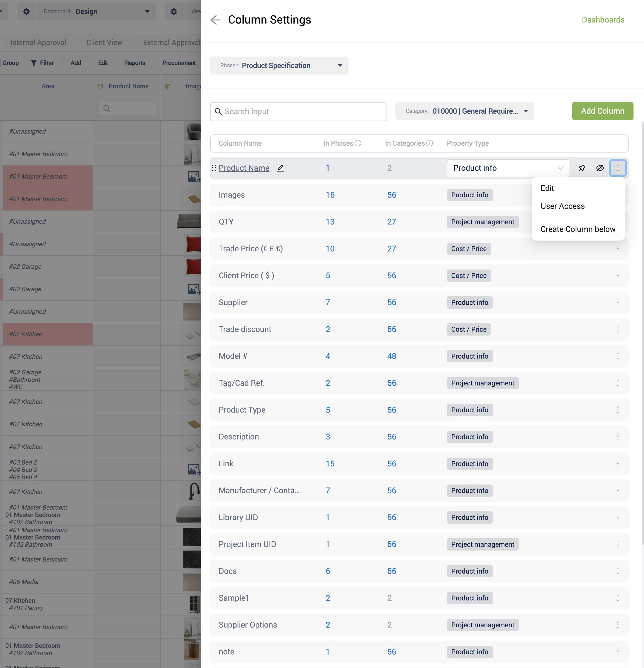Click the gear icon beside View dropdown
The height and width of the screenshot is (668, 644).
pos(174,12)
